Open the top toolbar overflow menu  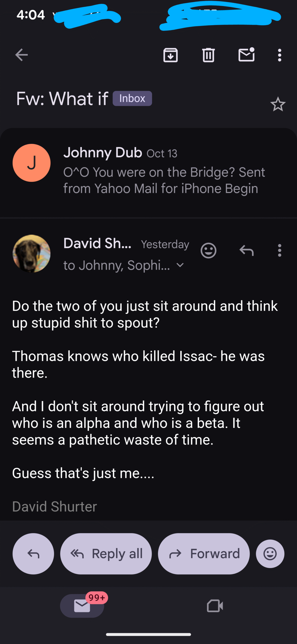(279, 55)
